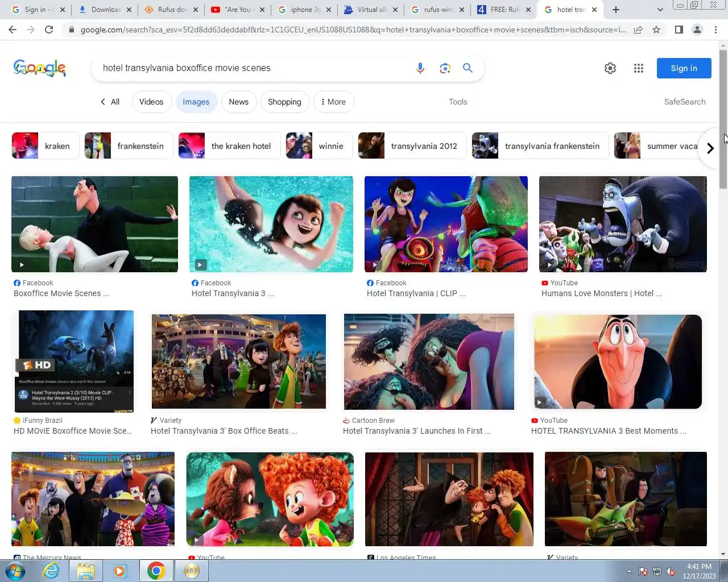This screenshot has height=582, width=728.
Task: Open Chrome profile avatar menu
Action: tap(697, 30)
